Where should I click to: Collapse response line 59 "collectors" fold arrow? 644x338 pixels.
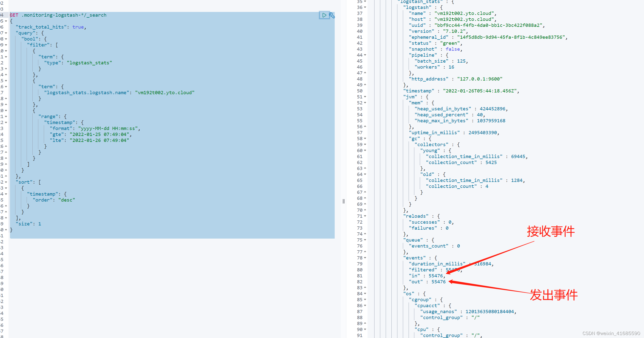pyautogui.click(x=365, y=145)
